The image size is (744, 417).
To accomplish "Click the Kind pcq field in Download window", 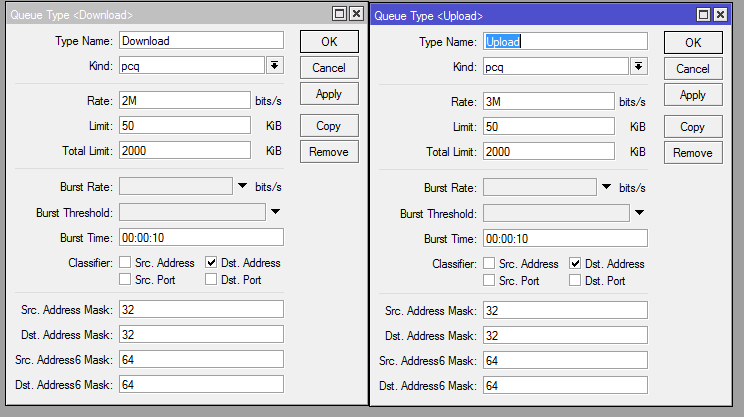I will click(192, 65).
